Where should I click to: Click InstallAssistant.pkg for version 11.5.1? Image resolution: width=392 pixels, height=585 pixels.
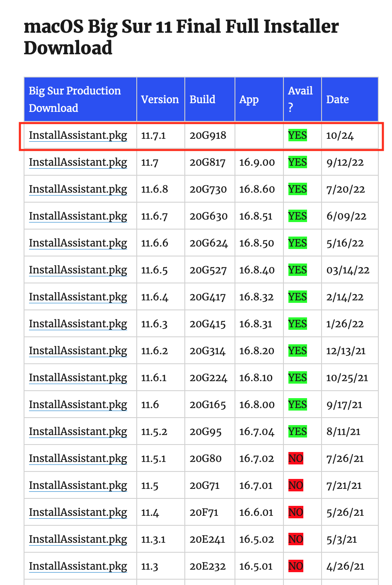[x=78, y=459]
